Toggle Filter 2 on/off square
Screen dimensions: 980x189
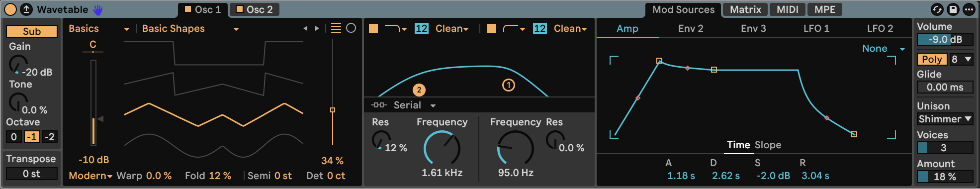click(492, 28)
